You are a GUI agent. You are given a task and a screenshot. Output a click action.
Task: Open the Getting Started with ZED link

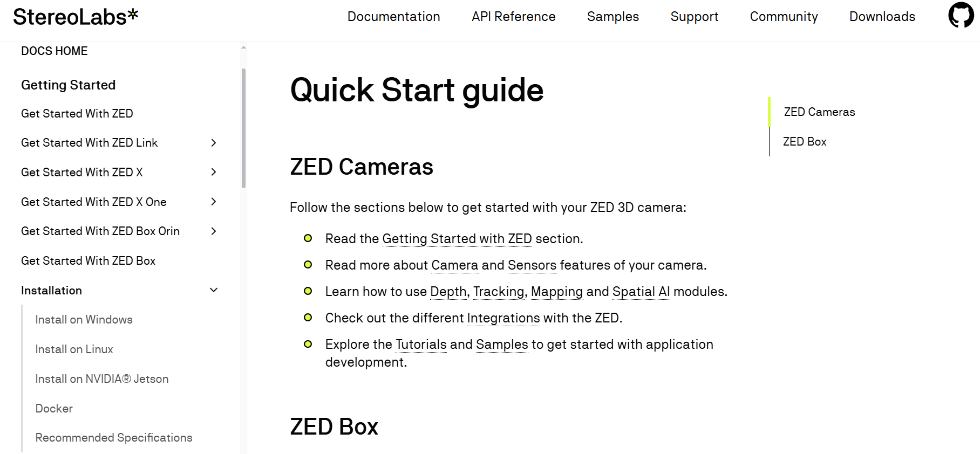[457, 238]
